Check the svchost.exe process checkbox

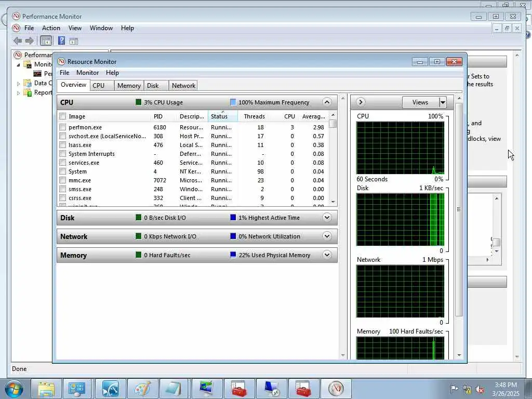[x=62, y=136]
